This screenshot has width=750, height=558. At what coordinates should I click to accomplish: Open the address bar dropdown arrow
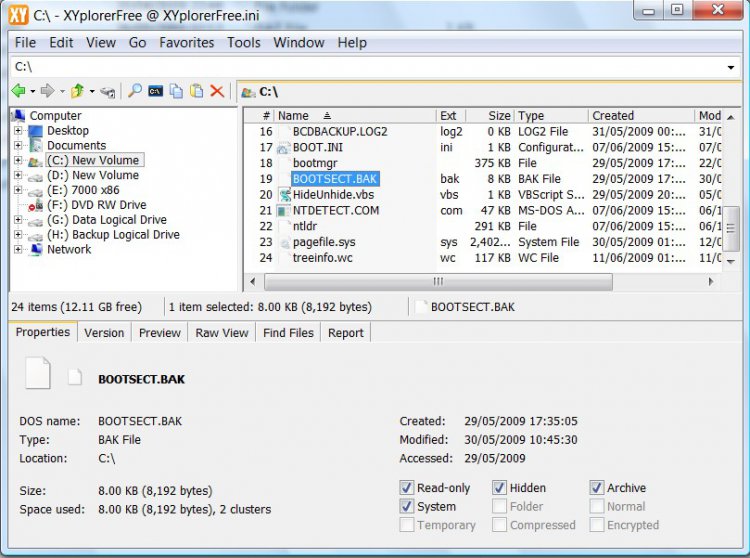click(730, 67)
